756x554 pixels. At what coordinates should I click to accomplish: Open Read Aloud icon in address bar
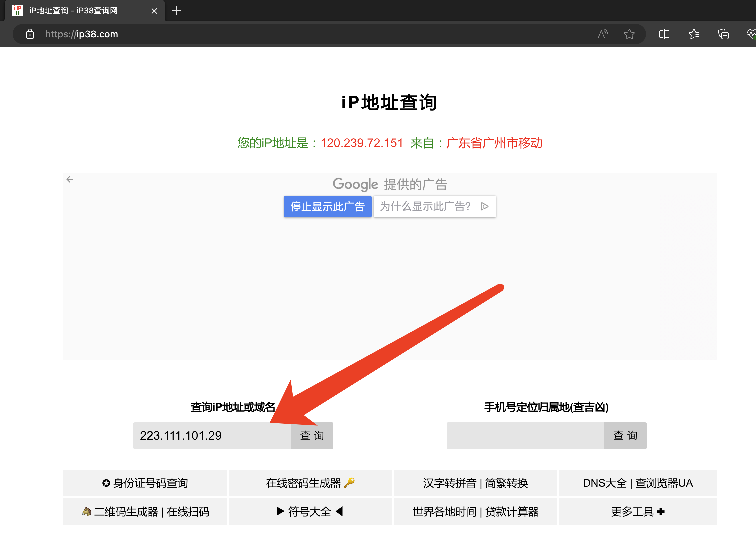coord(602,34)
